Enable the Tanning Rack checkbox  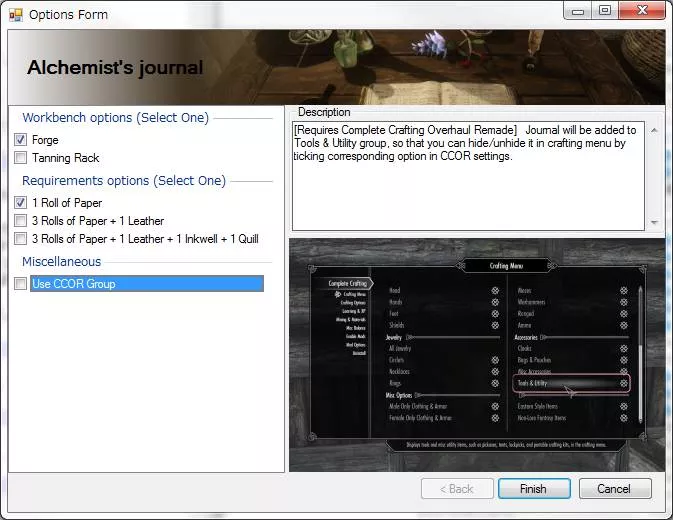tap(20, 157)
